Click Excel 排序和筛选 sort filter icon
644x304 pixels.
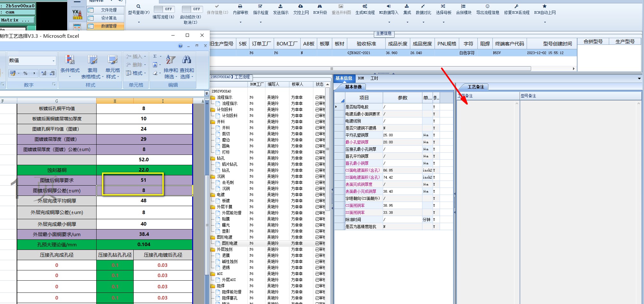pos(170,60)
